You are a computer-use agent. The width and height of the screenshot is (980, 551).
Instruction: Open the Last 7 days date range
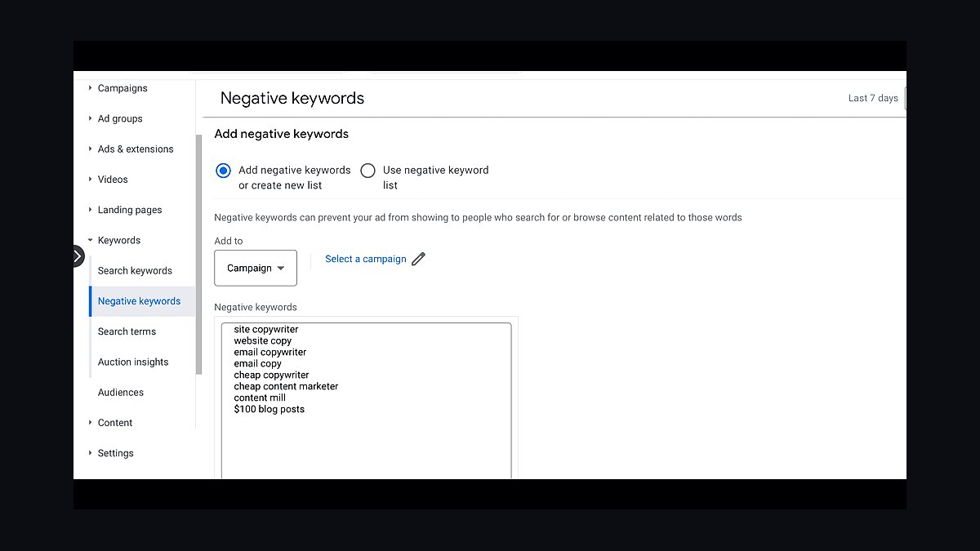pos(873,98)
